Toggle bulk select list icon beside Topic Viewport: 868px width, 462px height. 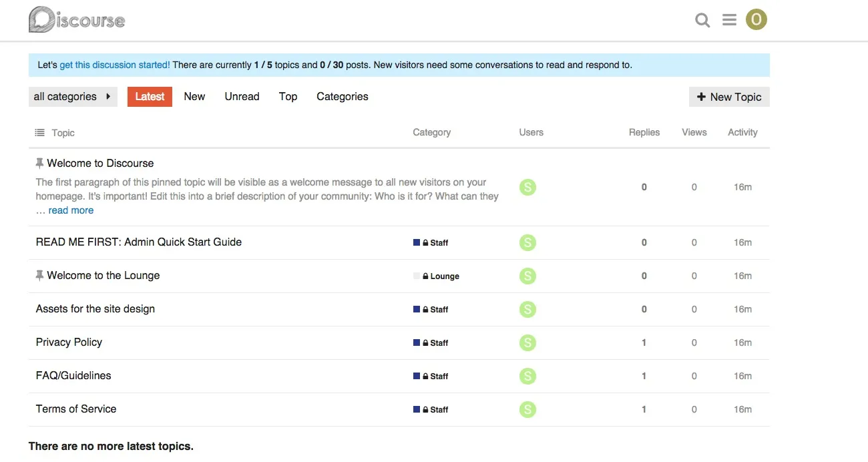click(39, 133)
